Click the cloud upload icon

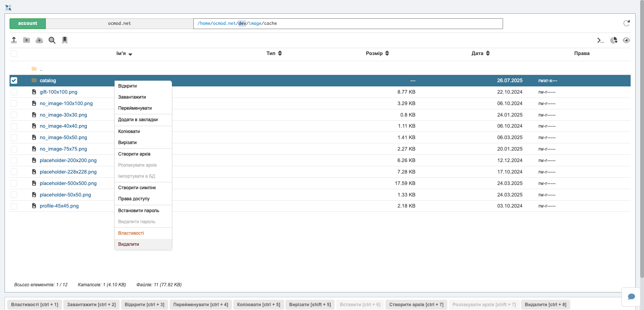coord(39,40)
